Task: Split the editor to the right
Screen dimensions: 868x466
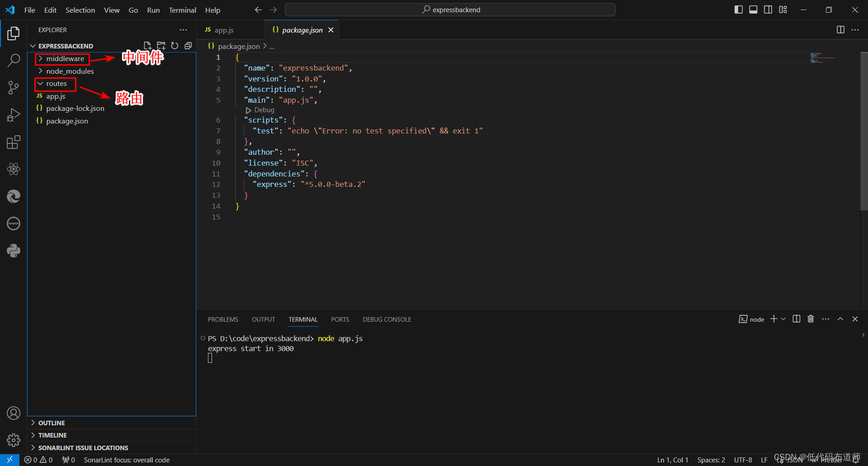Action: (840, 30)
